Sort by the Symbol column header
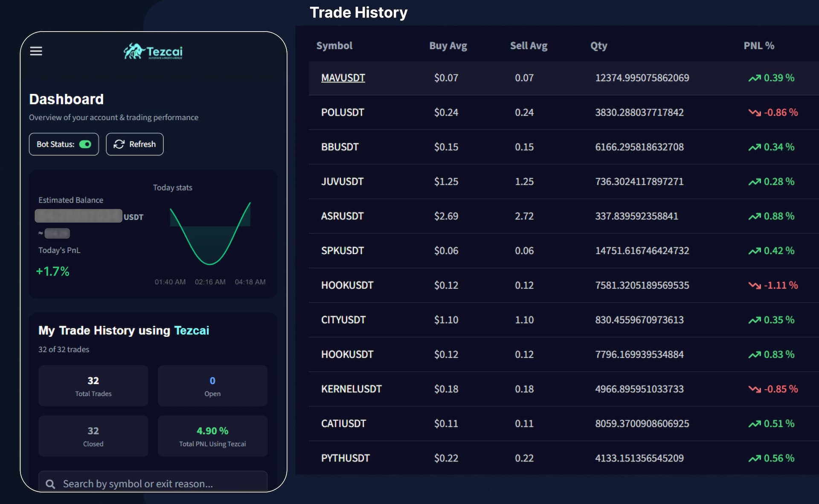819x504 pixels. (334, 46)
